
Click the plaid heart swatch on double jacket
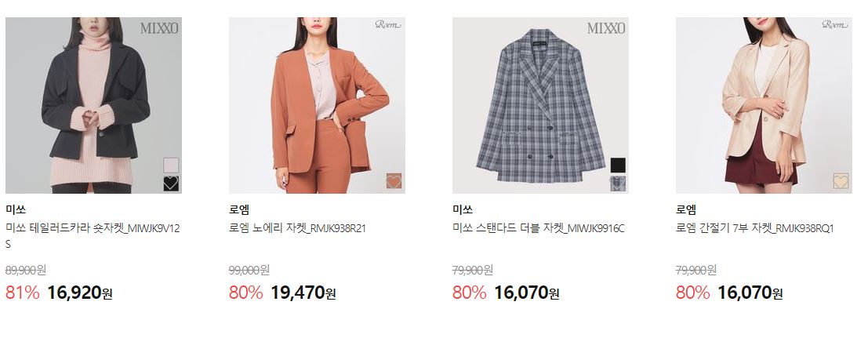pos(618,184)
